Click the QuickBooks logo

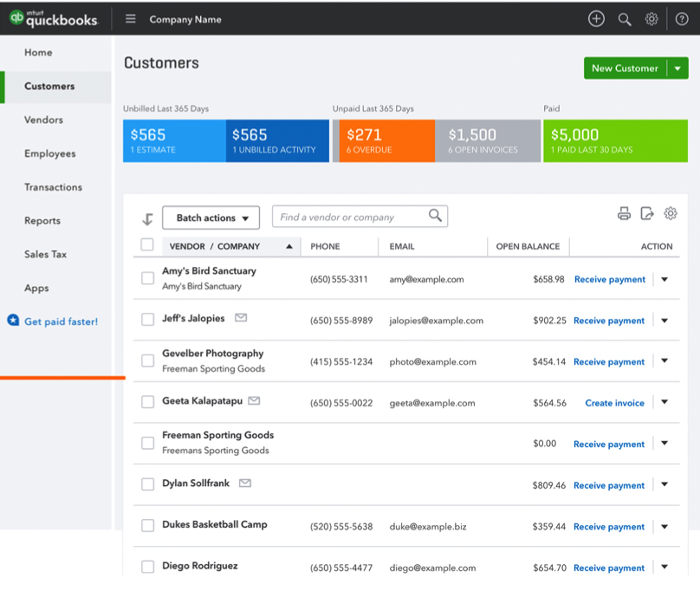click(x=54, y=18)
